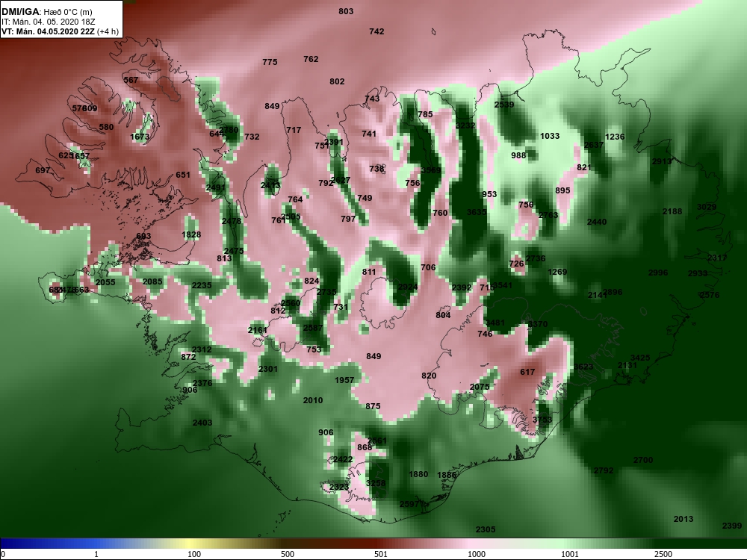Click the map value 2085
The image size is (747, 560).
click(152, 281)
